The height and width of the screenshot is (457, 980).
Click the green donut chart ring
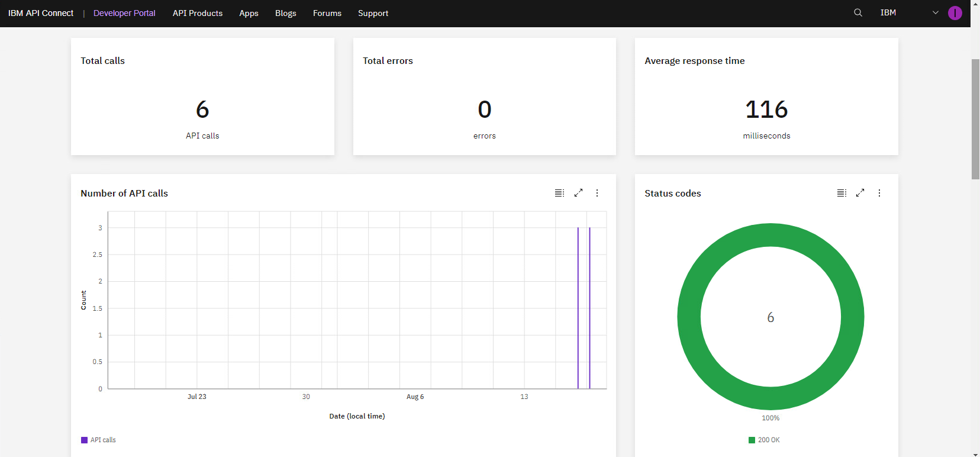pos(689,317)
